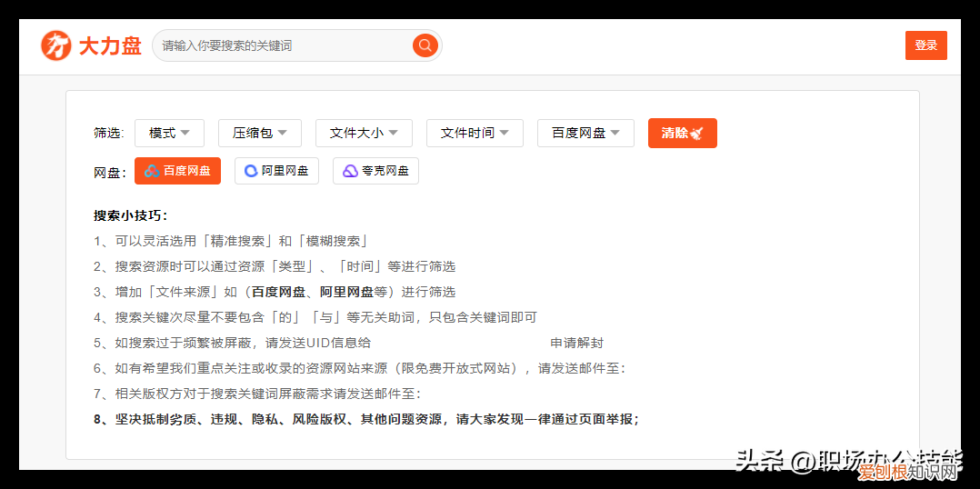Viewport: 980px width, 489px height.
Task: Open the 百度网盘 source dropdown in filters
Action: click(585, 133)
